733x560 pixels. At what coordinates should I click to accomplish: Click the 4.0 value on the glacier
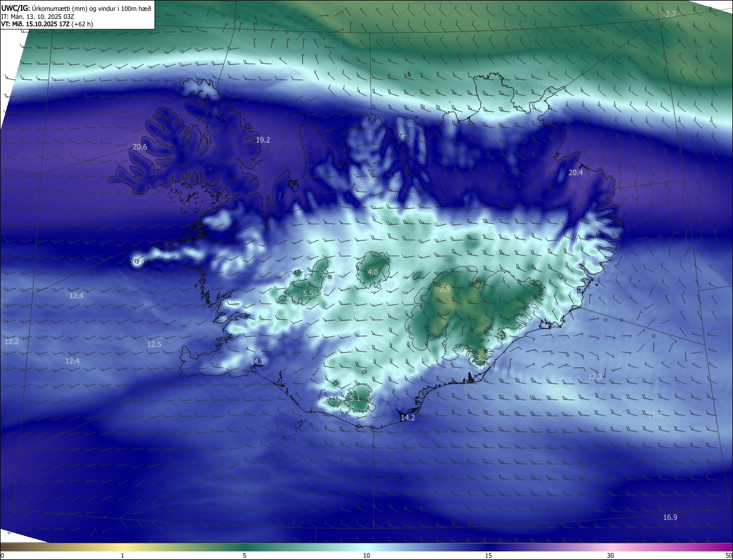click(x=373, y=272)
